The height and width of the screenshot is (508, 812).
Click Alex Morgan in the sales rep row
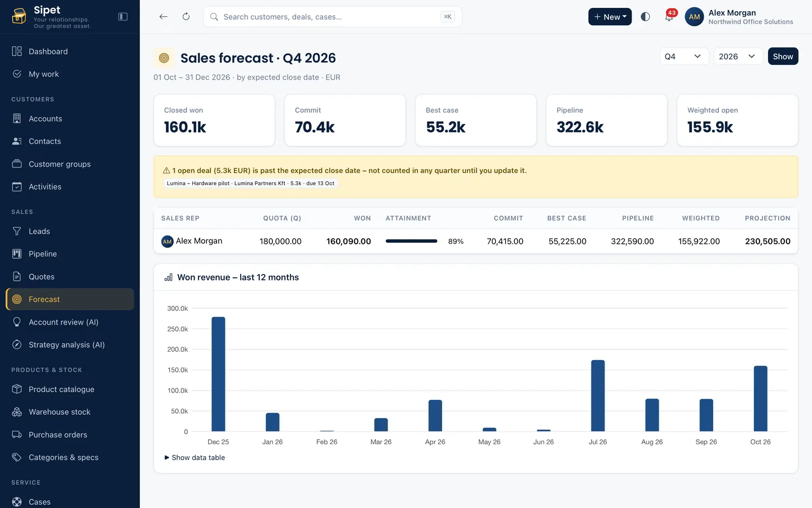pyautogui.click(x=199, y=241)
